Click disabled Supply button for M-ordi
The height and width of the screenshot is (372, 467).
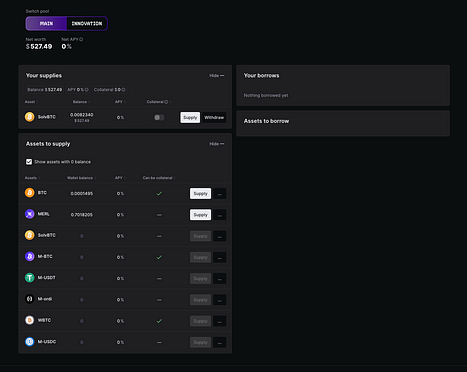tap(200, 300)
